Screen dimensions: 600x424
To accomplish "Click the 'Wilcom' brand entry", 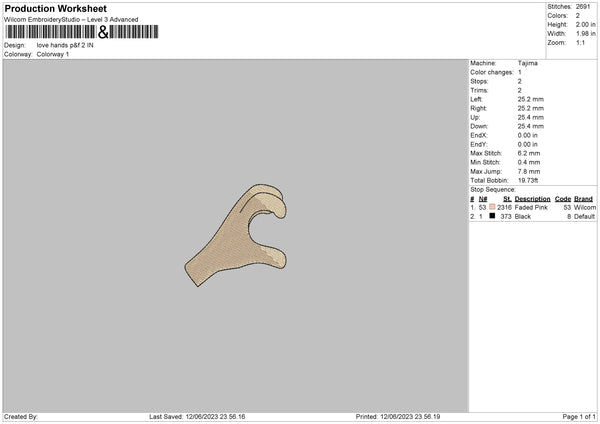I will (585, 207).
